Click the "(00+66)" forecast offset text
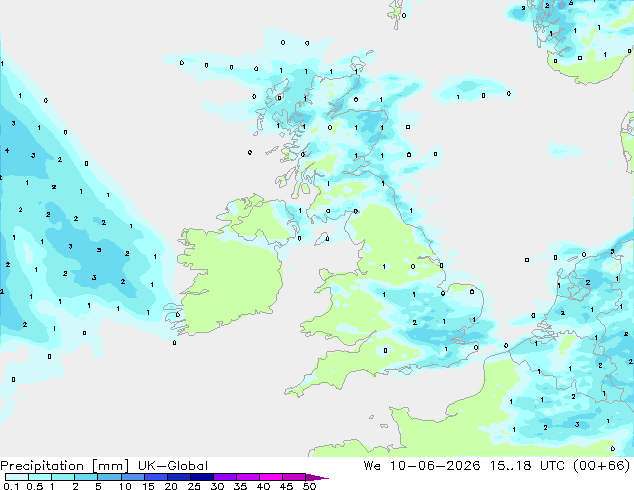The width and height of the screenshot is (634, 490). pyautogui.click(x=602, y=466)
